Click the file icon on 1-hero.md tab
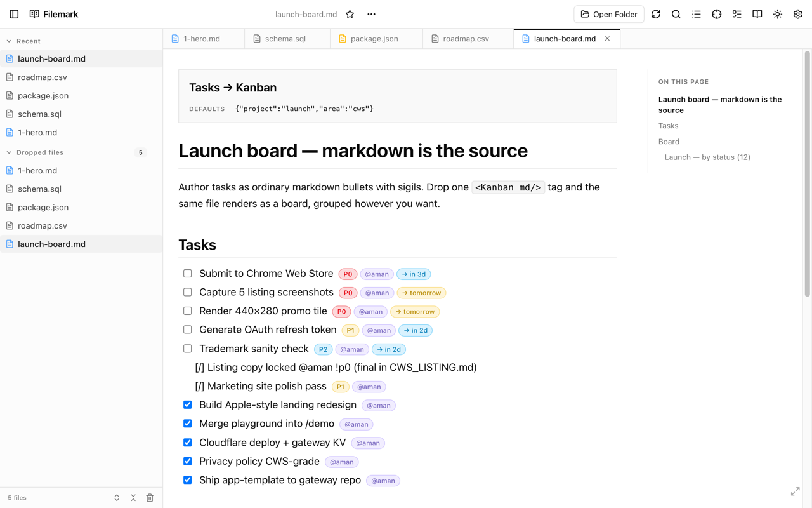 175,39
